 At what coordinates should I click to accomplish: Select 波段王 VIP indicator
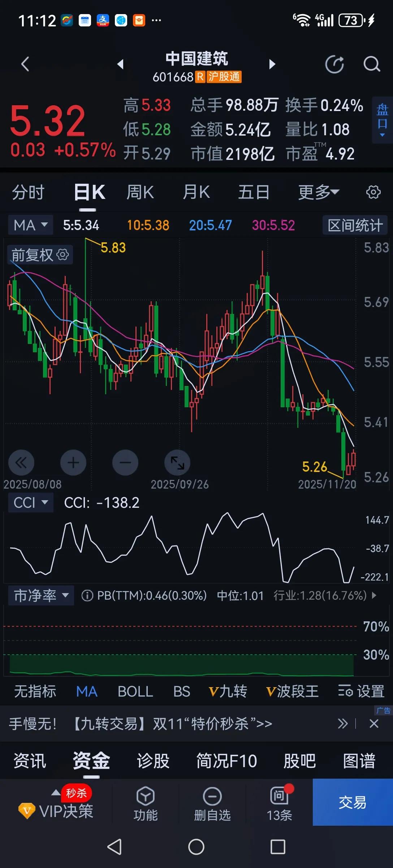(x=292, y=691)
